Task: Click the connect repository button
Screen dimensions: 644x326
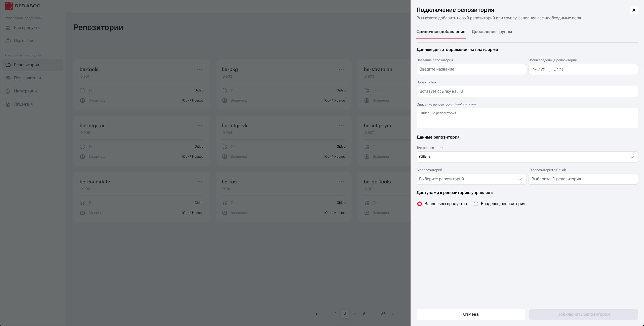Action: [583, 314]
